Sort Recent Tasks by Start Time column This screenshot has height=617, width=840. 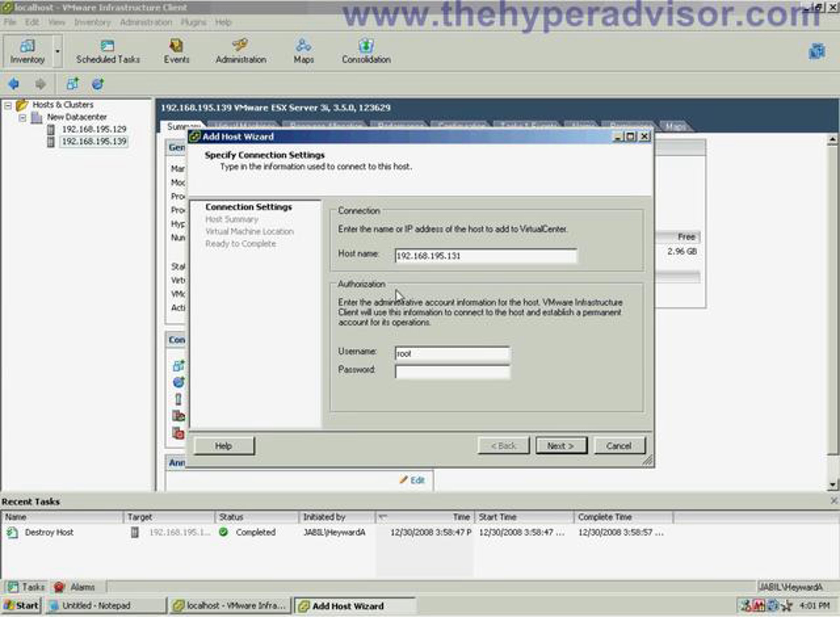524,517
